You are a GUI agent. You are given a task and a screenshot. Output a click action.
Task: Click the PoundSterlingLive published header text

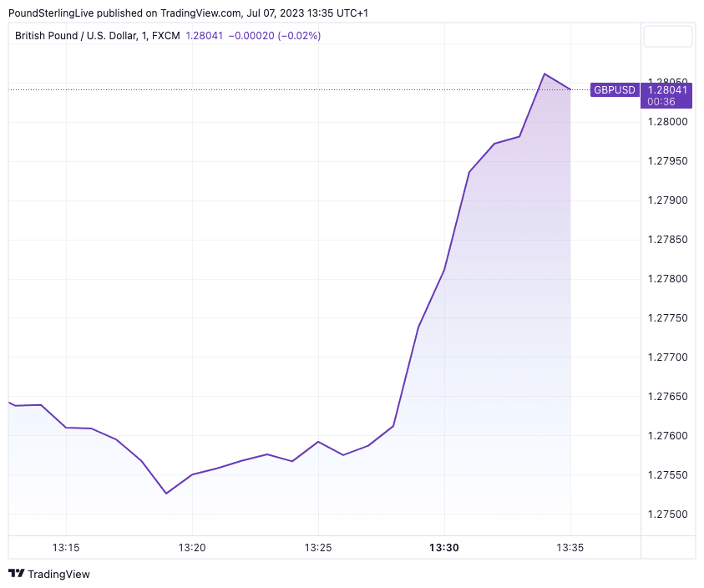(187, 13)
